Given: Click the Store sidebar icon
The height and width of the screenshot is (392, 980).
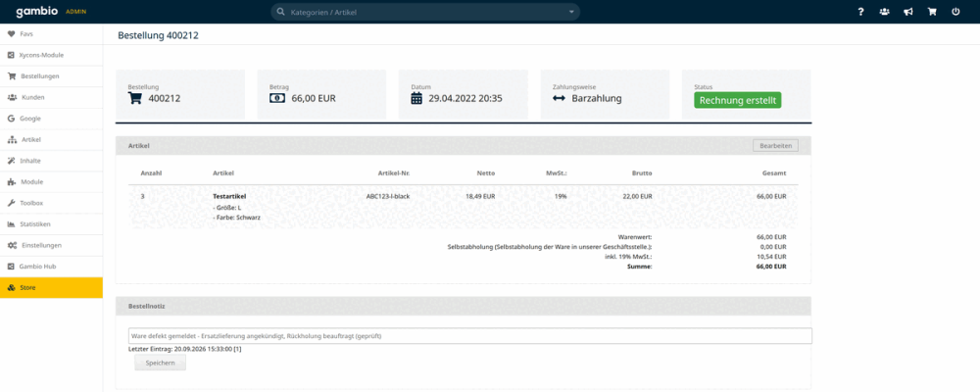Looking at the screenshot, I should click(x=11, y=287).
